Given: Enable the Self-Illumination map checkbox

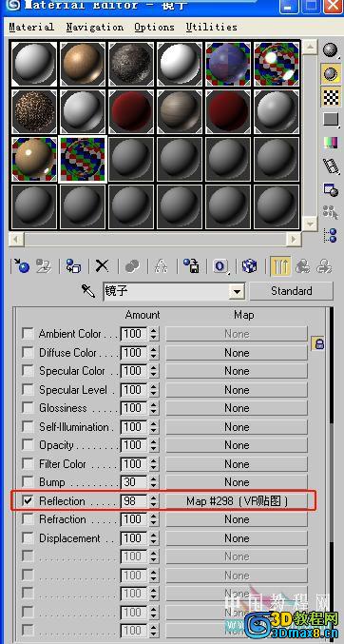Looking at the screenshot, I should click(x=28, y=427).
